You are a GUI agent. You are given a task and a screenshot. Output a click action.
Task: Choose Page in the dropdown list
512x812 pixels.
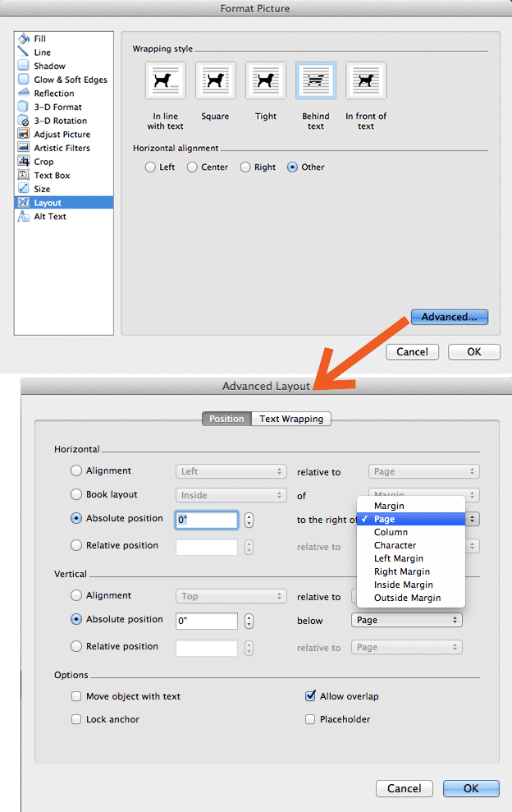[411, 519]
